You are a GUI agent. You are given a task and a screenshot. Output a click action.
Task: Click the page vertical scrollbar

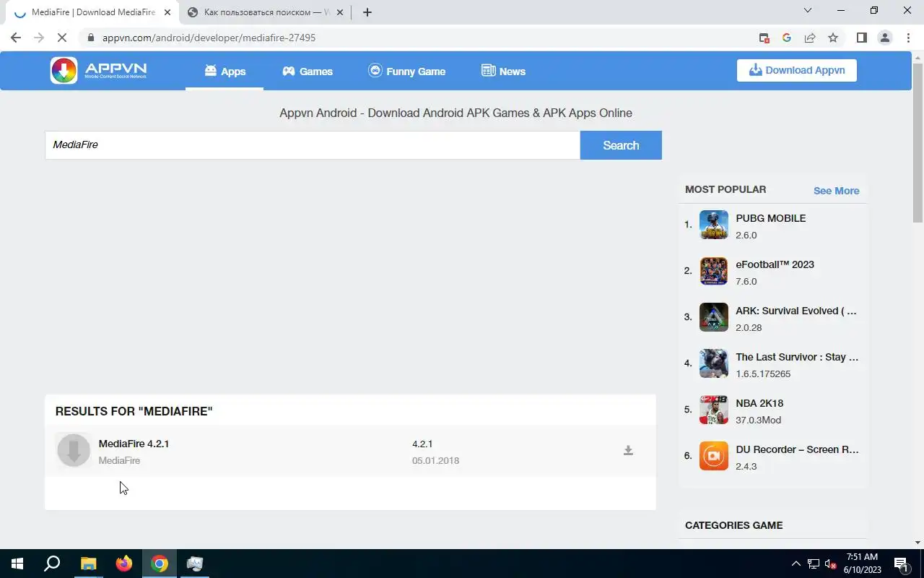tap(918, 142)
